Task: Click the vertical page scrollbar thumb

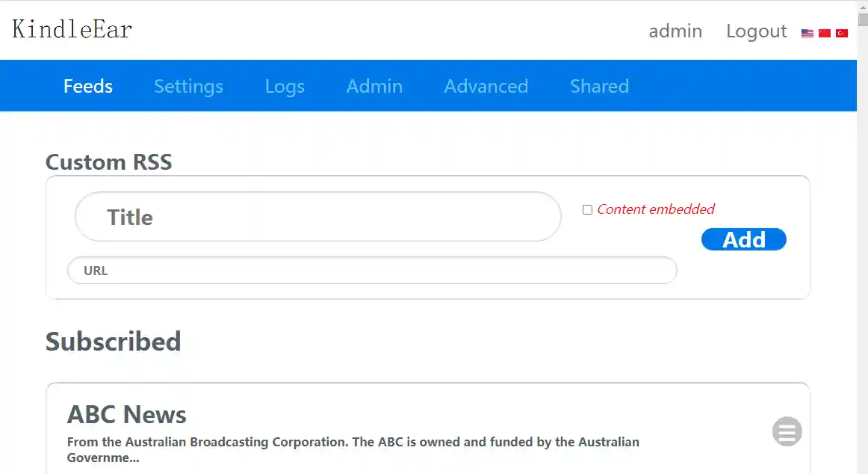Action: pos(863,15)
